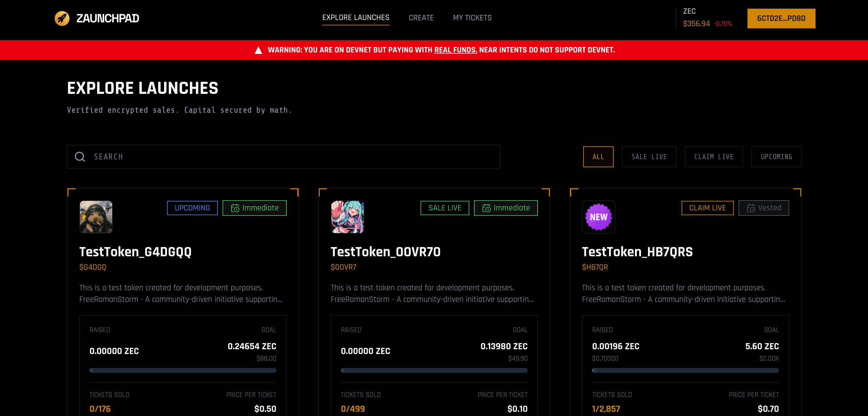
Task: Click the hamster avatar of TestToken_G4DGQQ
Action: coord(96,217)
